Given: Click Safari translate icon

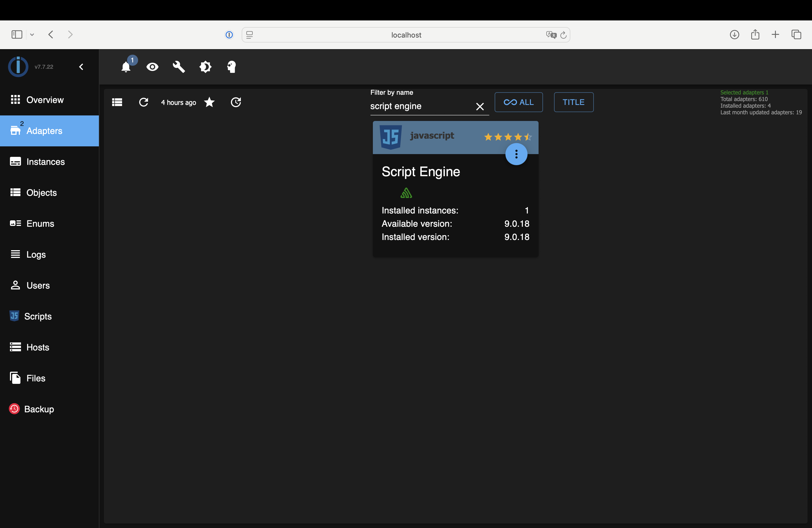Looking at the screenshot, I should [x=551, y=35].
